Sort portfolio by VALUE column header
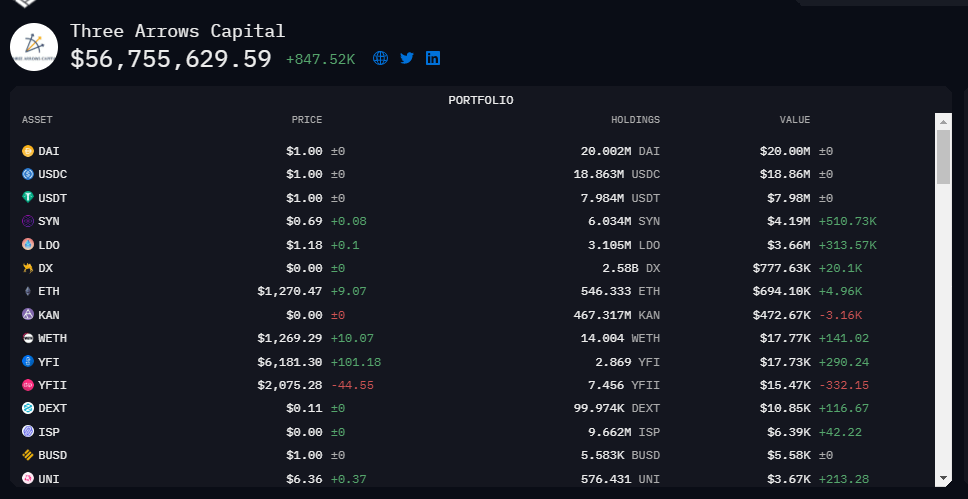 pyautogui.click(x=795, y=120)
